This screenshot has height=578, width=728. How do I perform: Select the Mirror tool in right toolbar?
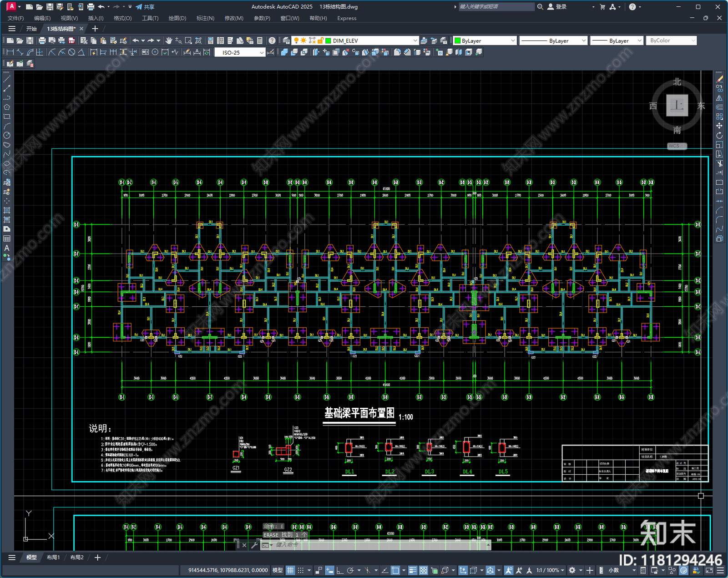pos(719,98)
